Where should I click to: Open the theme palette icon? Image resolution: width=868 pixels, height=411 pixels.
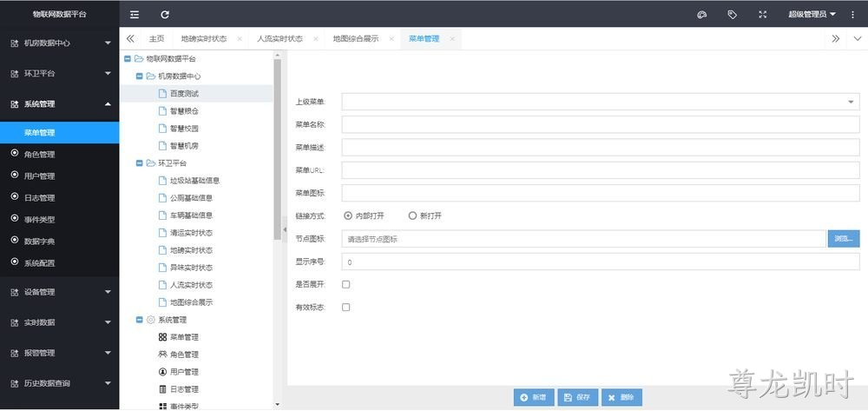pos(702,15)
